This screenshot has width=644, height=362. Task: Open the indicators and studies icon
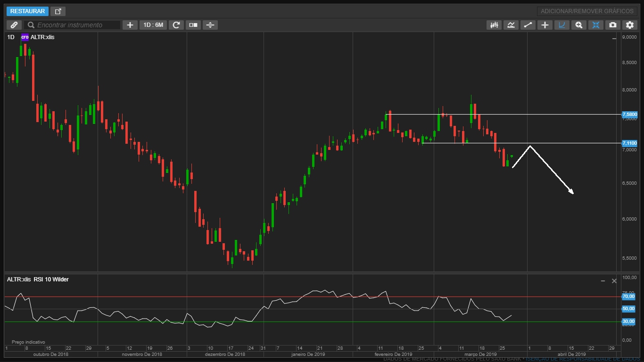pos(511,25)
